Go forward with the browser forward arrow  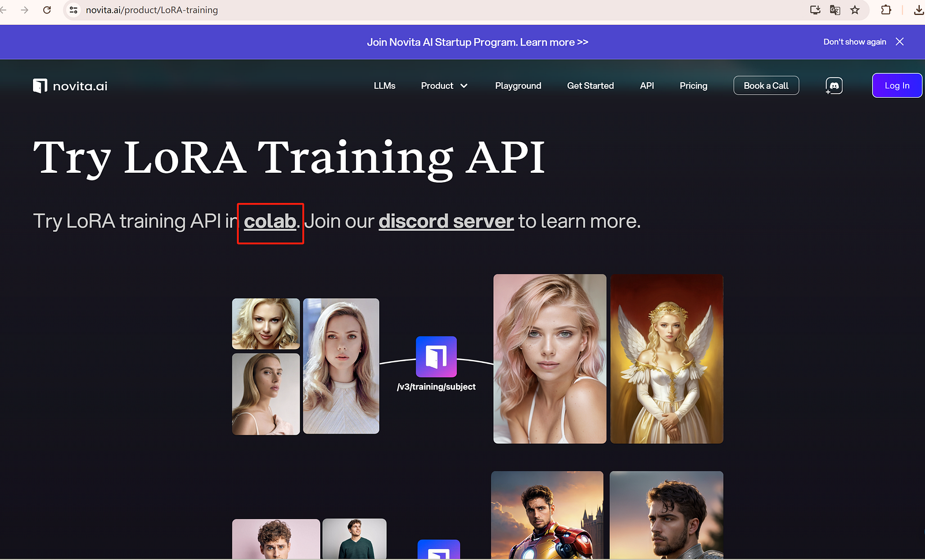24,10
